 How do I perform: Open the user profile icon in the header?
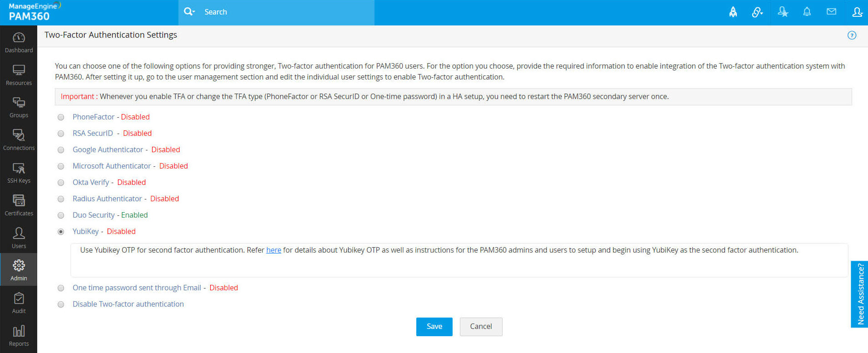click(857, 12)
